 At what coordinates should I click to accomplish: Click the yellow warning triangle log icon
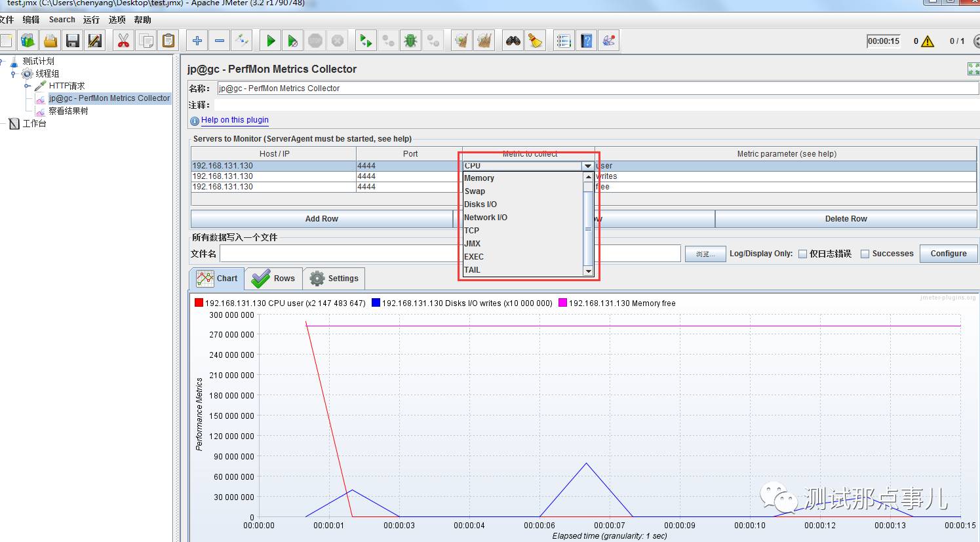click(928, 41)
